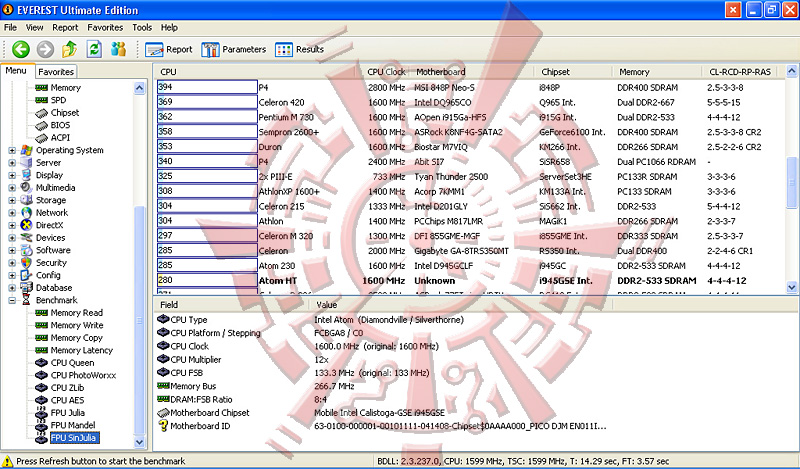The image size is (800, 469).
Task: Click the green Refresh toolbar icon
Action: tap(94, 49)
